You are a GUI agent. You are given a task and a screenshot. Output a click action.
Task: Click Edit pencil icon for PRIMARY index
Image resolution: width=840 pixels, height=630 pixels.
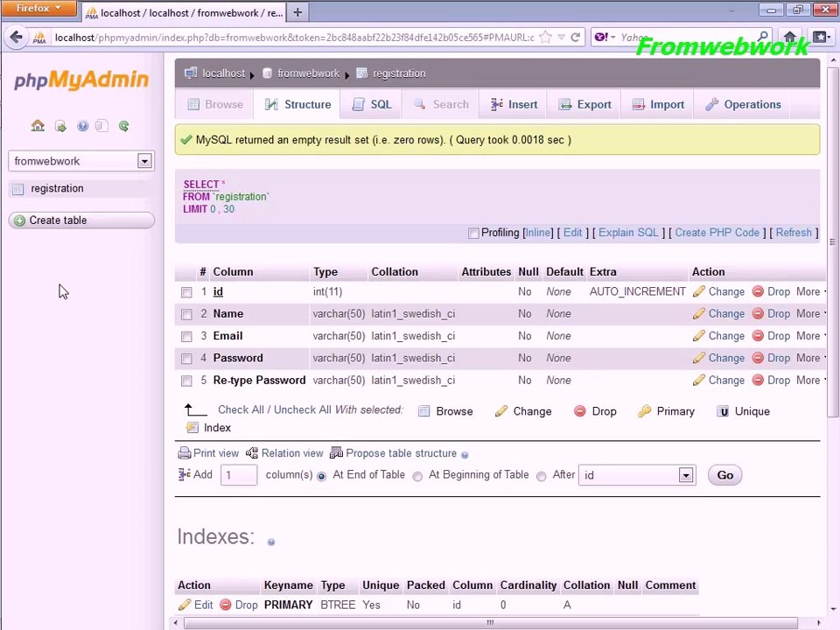[185, 605]
